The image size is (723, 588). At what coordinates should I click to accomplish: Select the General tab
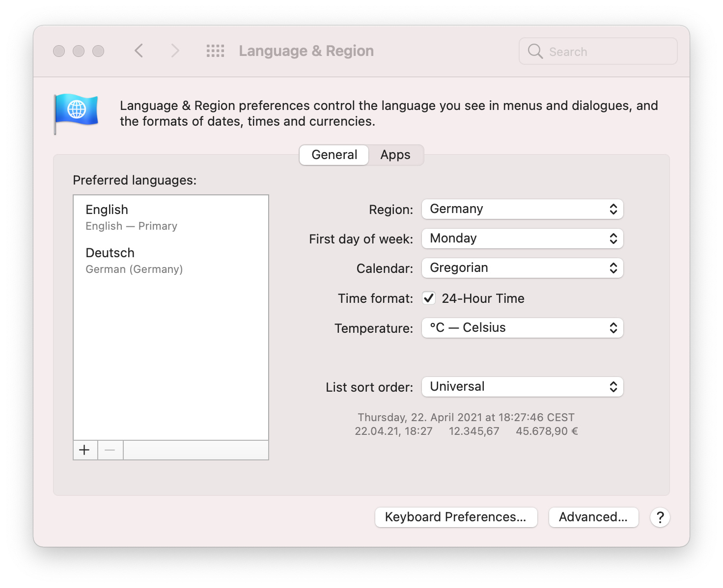coord(334,155)
